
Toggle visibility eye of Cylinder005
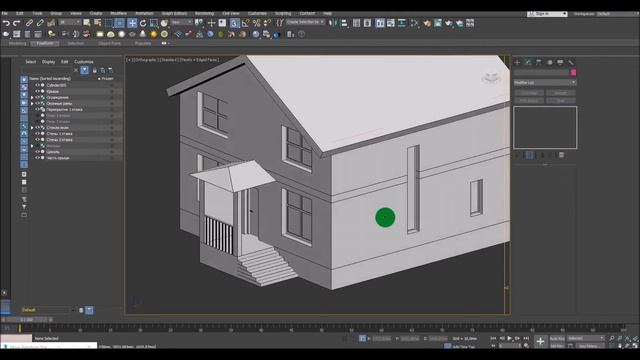click(x=37, y=85)
